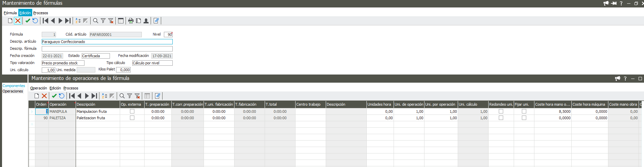Switch to Componentes in side panel
This screenshot has height=167, width=644.
[14, 86]
